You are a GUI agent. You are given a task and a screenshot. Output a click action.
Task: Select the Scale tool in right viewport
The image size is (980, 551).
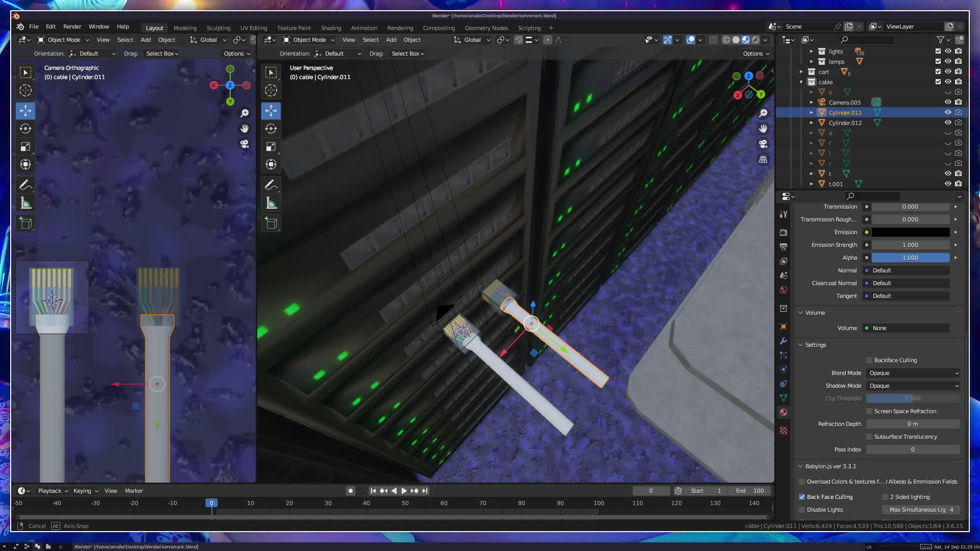271,147
